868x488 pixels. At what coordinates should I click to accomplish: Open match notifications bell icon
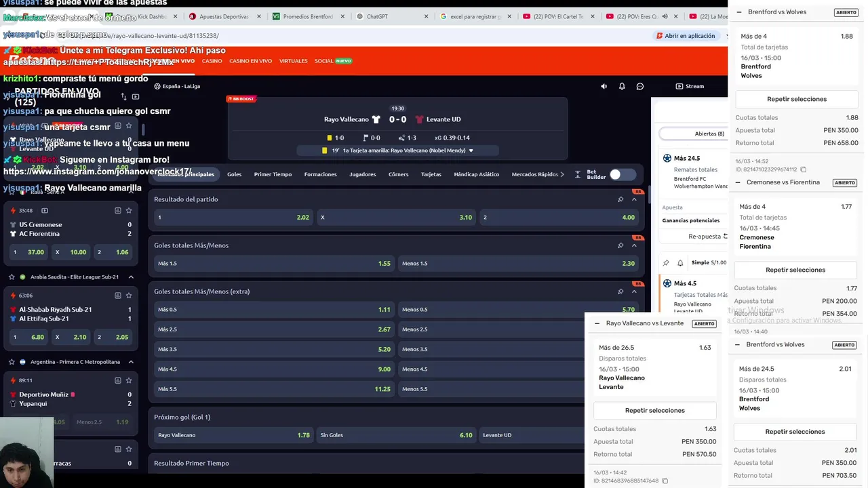pyautogui.click(x=622, y=86)
